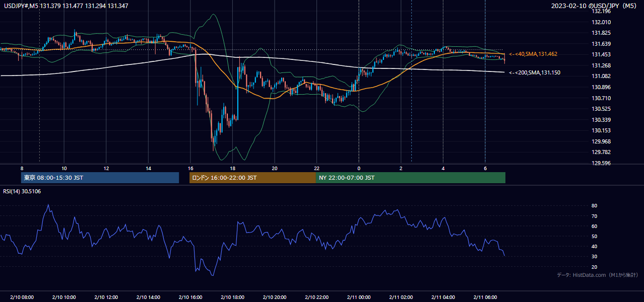The height and width of the screenshot is (302, 644).
Task: Click RSI scale value 30
Action: (595, 257)
